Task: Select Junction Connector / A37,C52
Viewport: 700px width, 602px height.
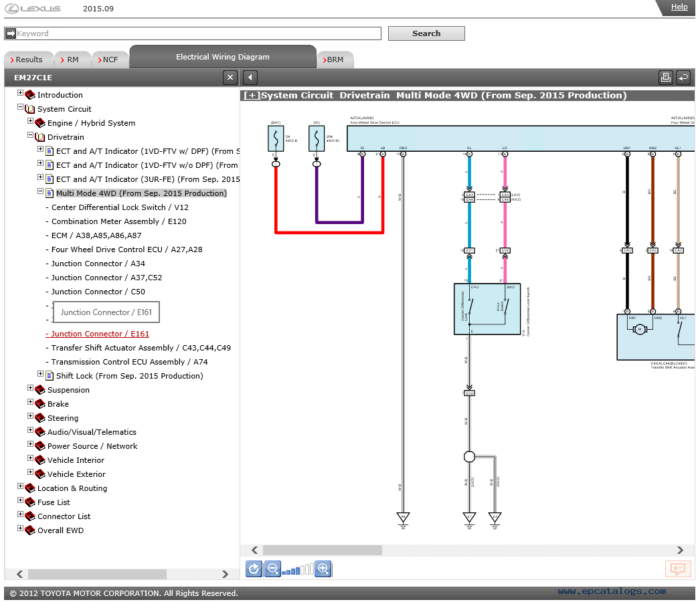Action: click(106, 278)
